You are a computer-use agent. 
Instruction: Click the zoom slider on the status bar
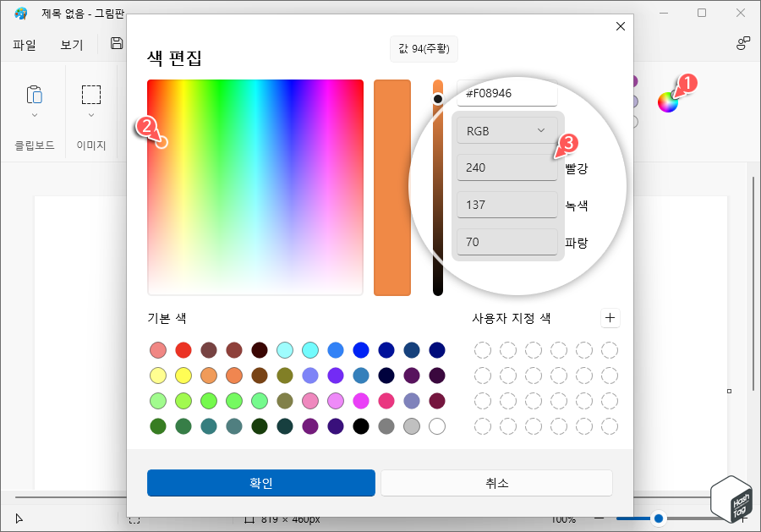pyautogui.click(x=660, y=519)
